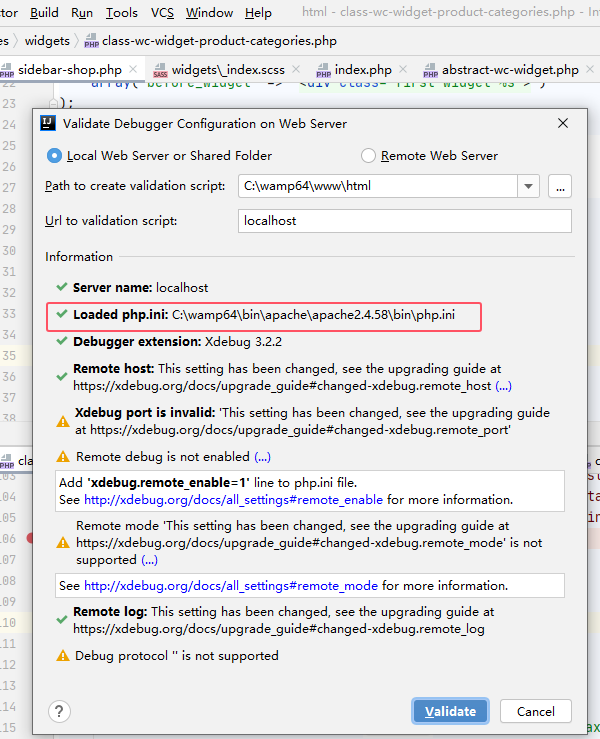Click the Debug protocol warning icon
Screen dimensions: 600x739
[x=63, y=656]
